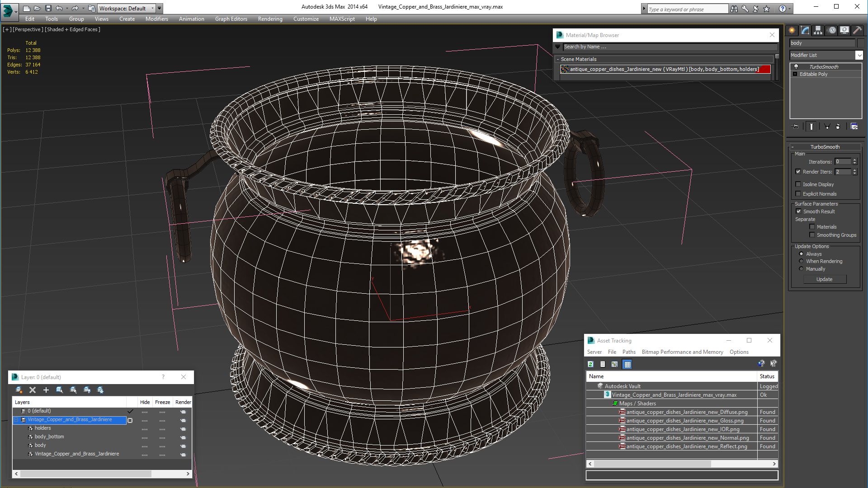Click Make Unique modifier icon

(827, 127)
